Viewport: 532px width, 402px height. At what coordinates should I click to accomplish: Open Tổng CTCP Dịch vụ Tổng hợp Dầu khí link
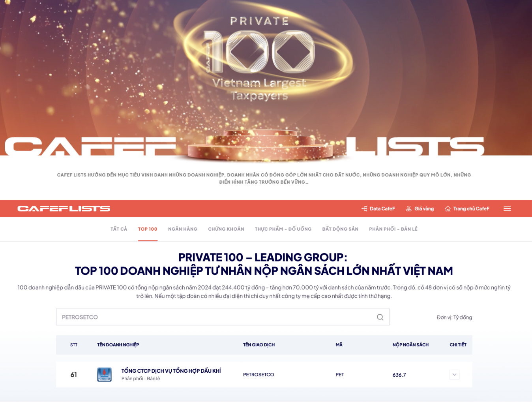pos(171,371)
